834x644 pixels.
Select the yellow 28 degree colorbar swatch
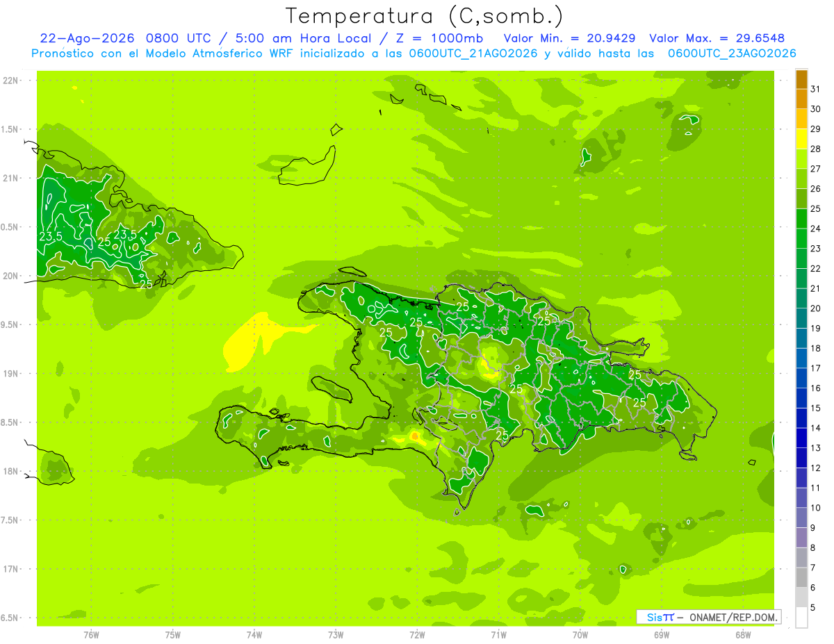[801, 139]
